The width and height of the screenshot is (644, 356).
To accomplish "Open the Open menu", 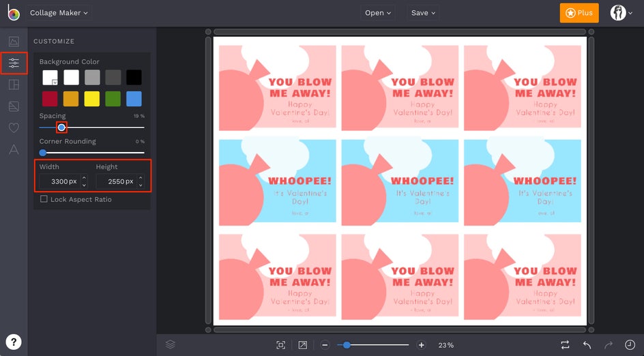I will point(378,13).
